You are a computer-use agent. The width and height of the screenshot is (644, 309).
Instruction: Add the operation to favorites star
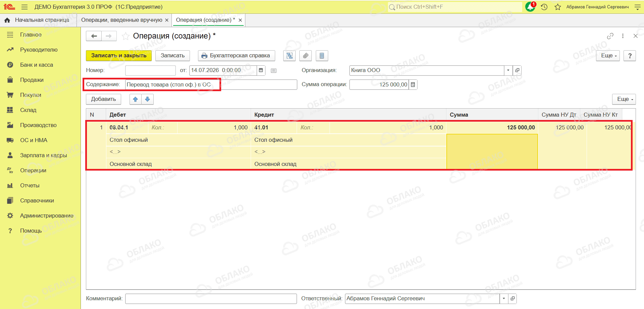(x=126, y=36)
